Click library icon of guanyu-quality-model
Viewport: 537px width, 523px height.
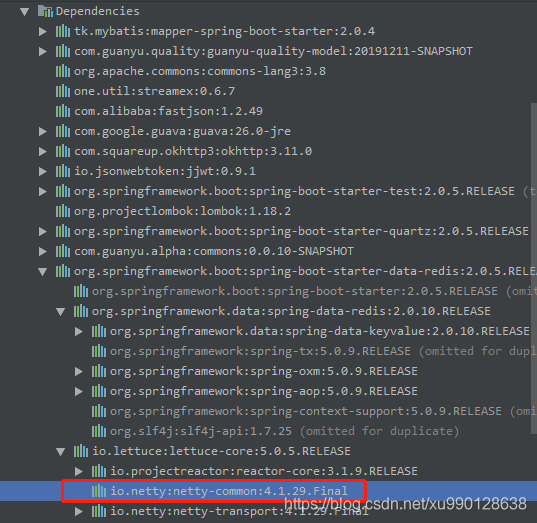click(x=63, y=51)
